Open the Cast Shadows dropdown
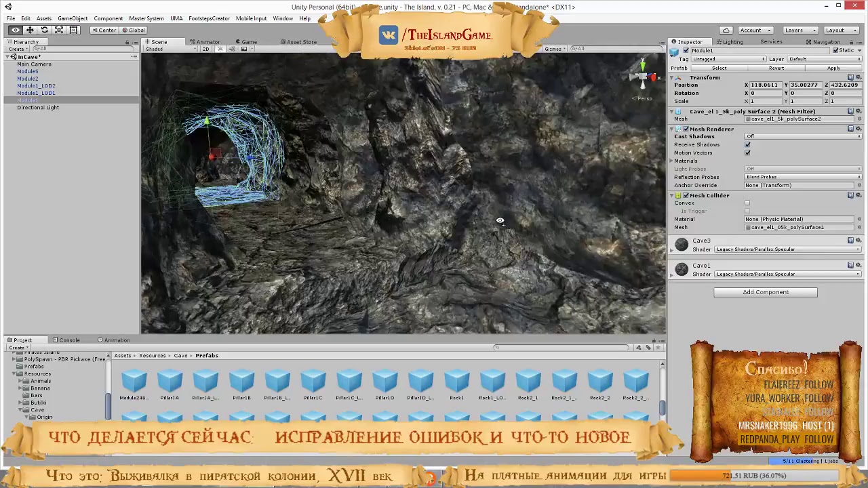 tap(804, 137)
